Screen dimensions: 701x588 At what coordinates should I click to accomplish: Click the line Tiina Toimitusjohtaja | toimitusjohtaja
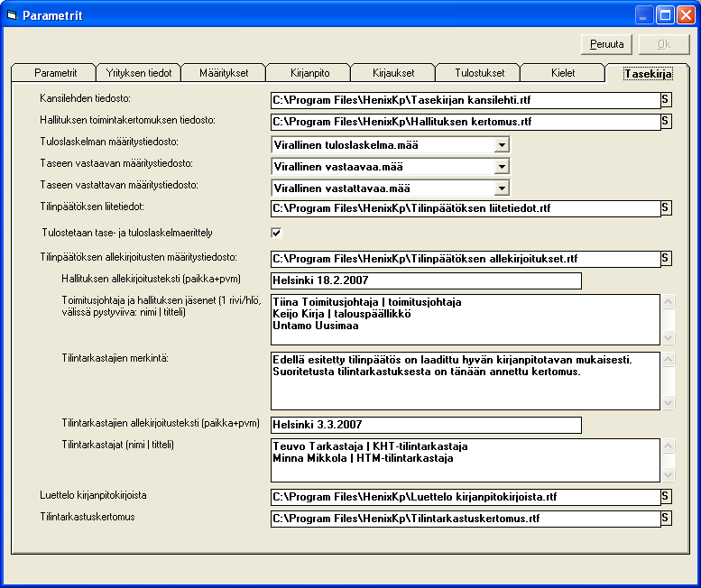[367, 302]
